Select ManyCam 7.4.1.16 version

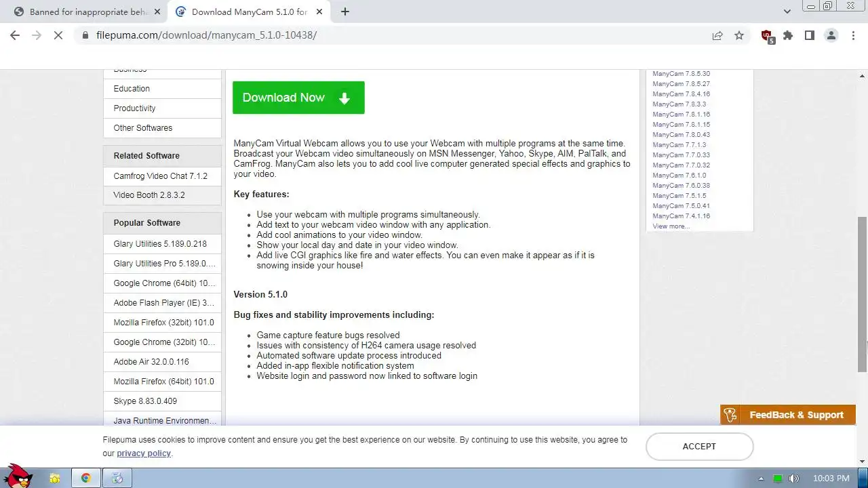coord(681,216)
